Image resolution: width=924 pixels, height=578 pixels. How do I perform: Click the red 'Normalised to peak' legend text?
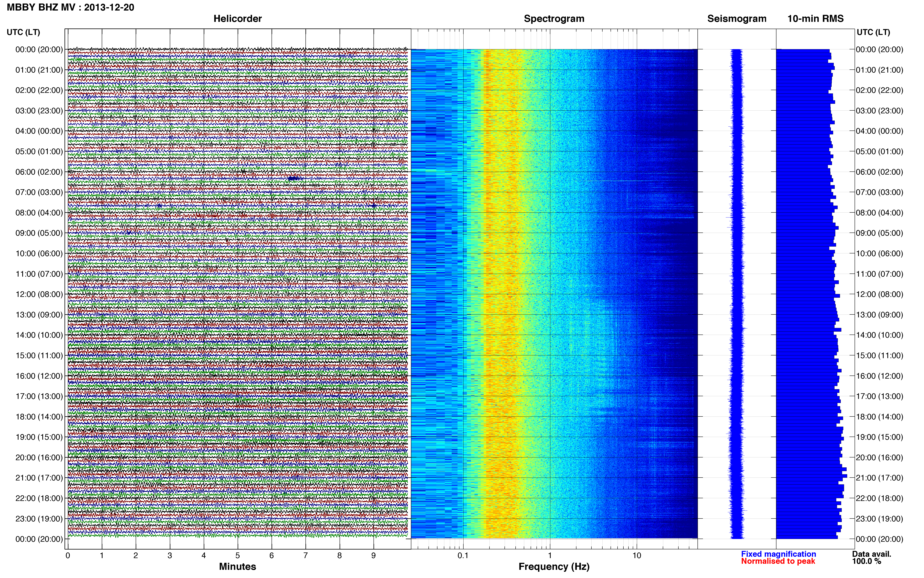coord(778,561)
